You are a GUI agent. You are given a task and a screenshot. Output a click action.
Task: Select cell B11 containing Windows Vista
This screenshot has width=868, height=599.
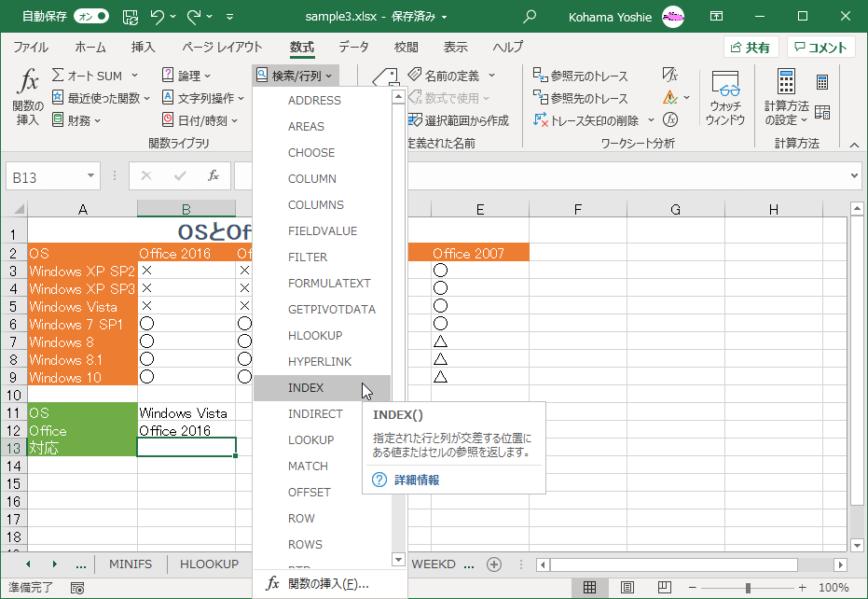click(x=186, y=412)
